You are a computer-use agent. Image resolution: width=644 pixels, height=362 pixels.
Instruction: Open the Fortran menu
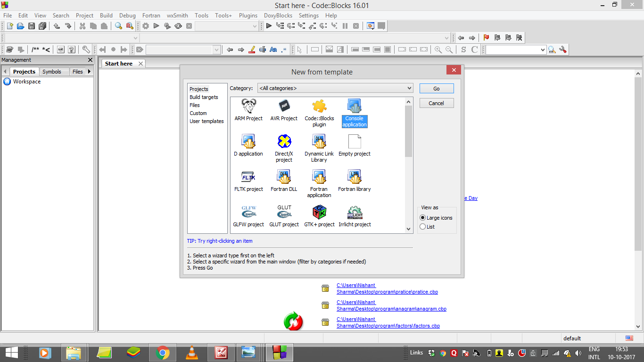[x=151, y=16]
